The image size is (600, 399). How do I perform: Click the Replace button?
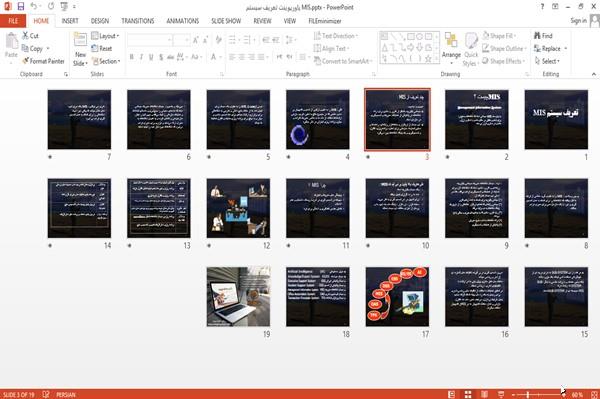click(x=550, y=48)
